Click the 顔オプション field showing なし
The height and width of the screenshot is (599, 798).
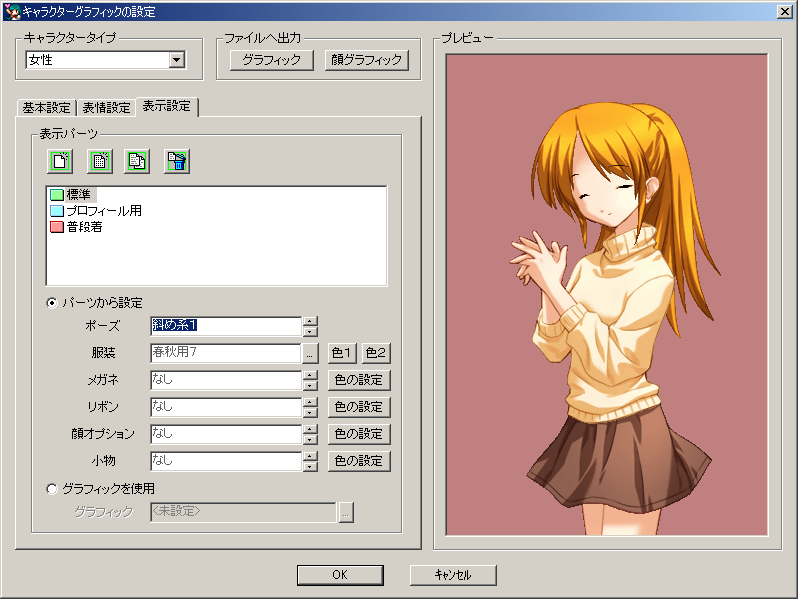226,434
